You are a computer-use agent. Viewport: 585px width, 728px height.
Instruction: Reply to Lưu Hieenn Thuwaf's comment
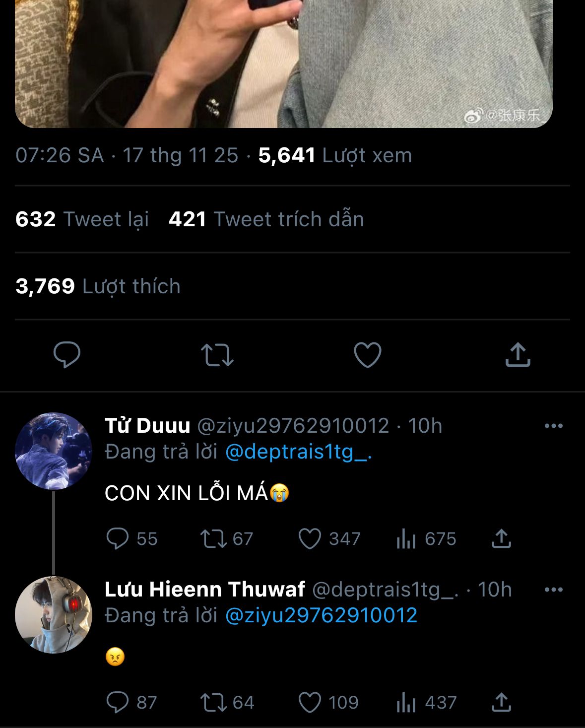click(118, 703)
